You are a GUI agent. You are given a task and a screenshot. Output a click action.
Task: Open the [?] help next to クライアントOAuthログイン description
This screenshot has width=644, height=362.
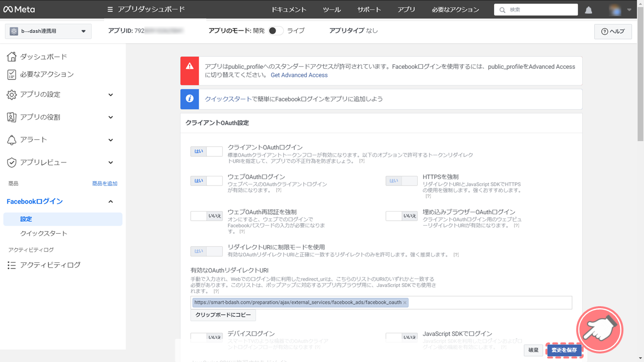[x=361, y=161]
